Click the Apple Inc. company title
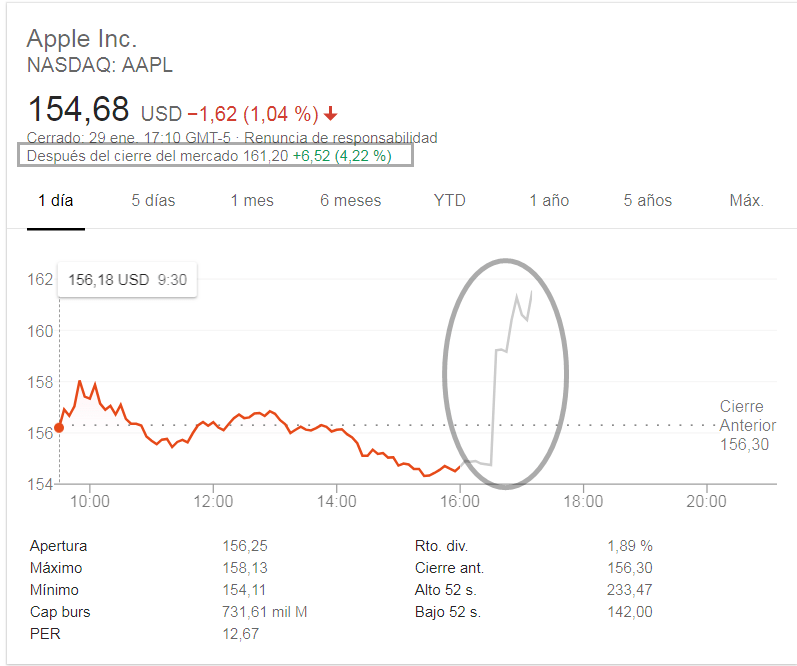Viewport: 797px width, 666px height. (x=81, y=39)
